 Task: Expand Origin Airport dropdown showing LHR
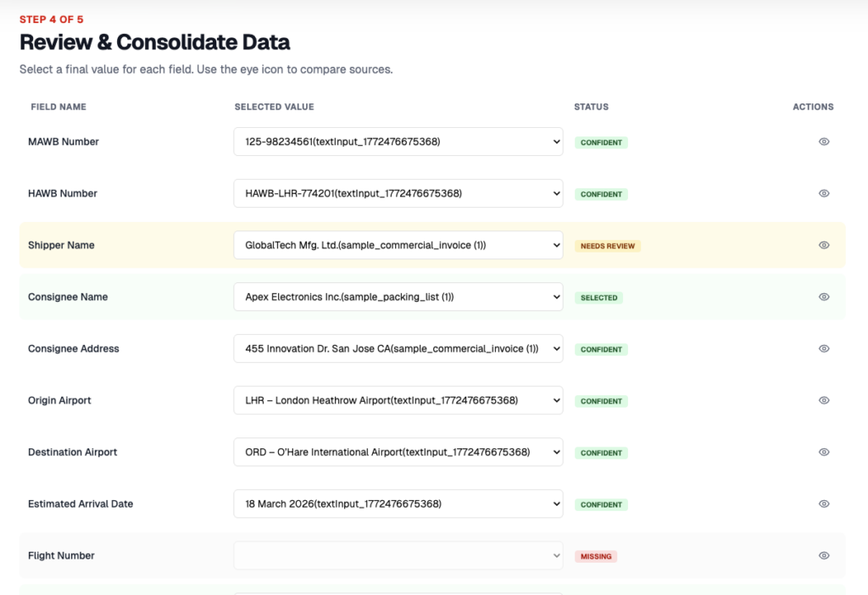coord(398,400)
